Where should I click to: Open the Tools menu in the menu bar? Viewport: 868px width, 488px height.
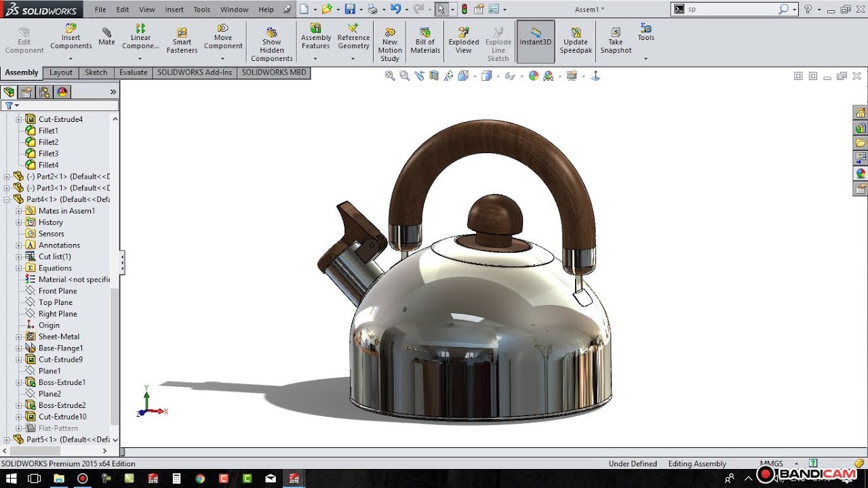click(202, 9)
